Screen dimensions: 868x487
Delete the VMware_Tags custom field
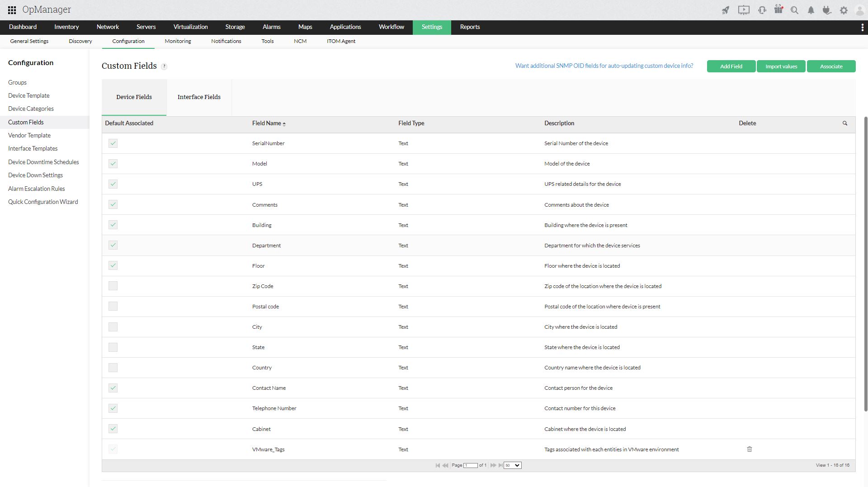[x=749, y=449]
